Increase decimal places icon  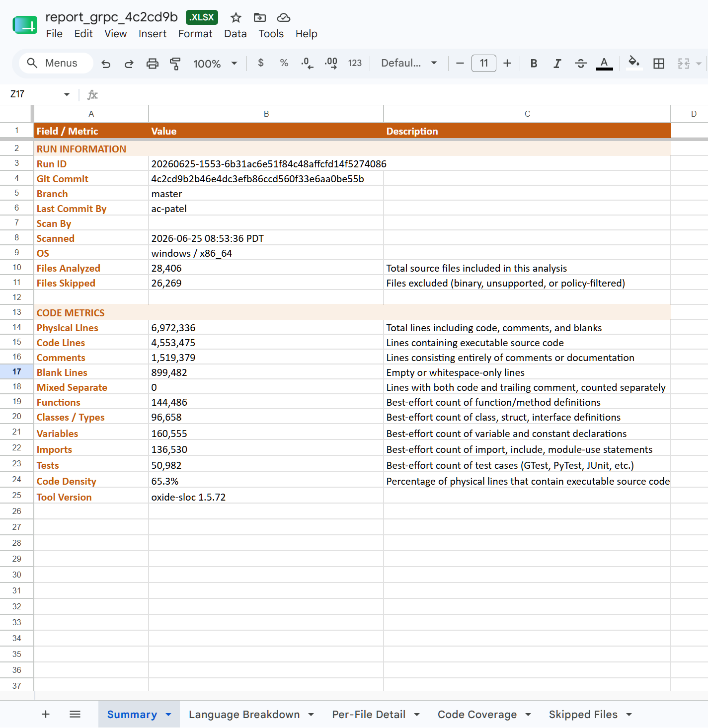click(x=331, y=63)
